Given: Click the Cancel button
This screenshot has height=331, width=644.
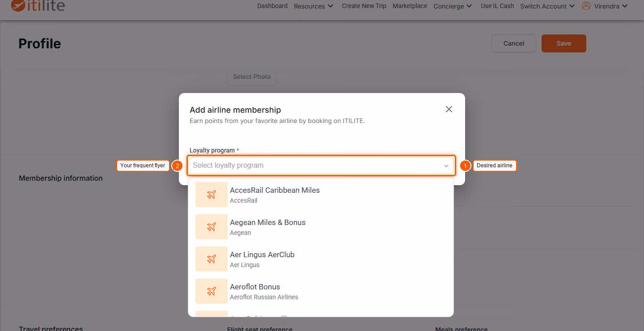Looking at the screenshot, I should pyautogui.click(x=514, y=43).
